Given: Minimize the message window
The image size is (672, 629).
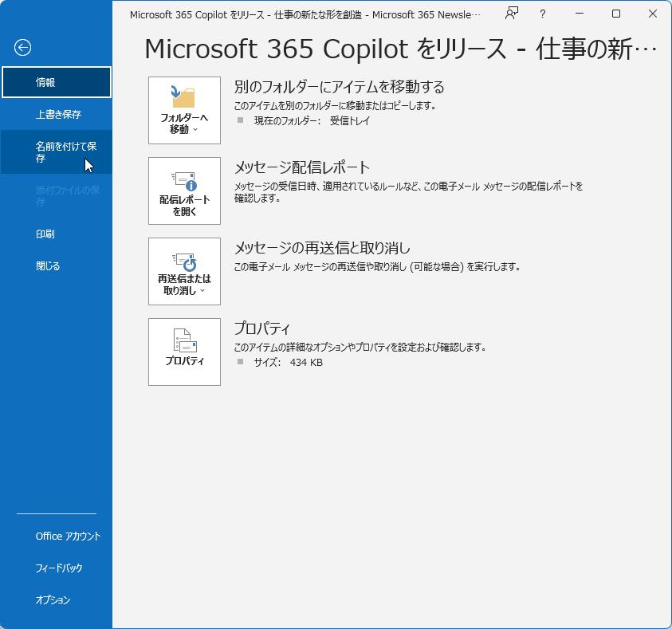Looking at the screenshot, I should (580, 14).
